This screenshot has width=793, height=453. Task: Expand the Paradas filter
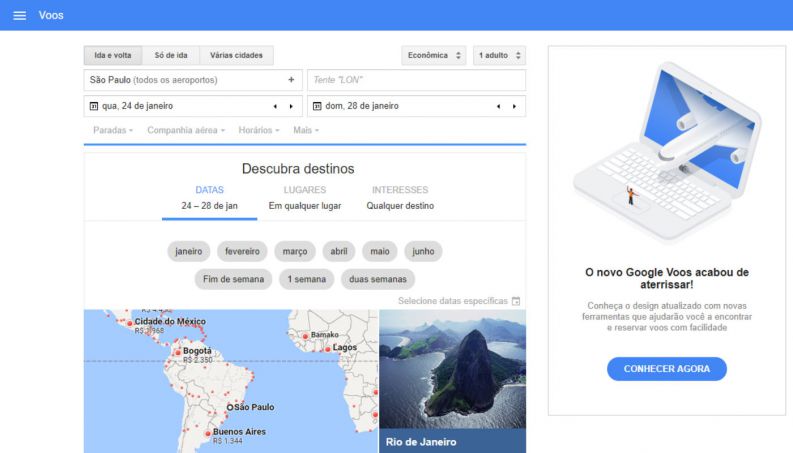coord(113,130)
